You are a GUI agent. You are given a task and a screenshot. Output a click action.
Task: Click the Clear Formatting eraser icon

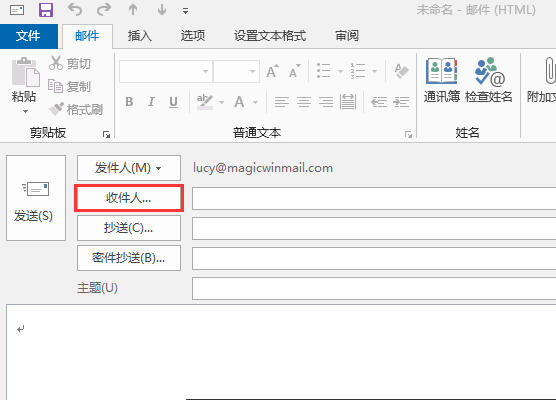401,71
